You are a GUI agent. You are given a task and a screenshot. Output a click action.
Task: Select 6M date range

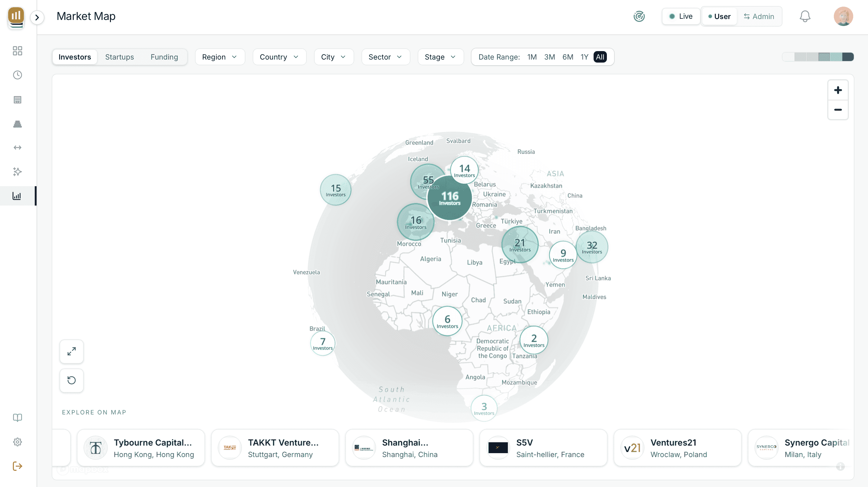[568, 57]
